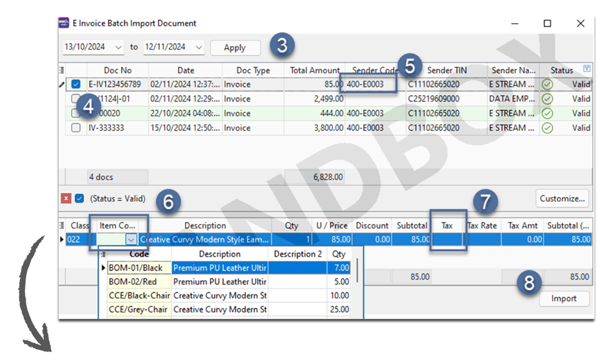Screen dimensions: 597x364
Task: Click the valid status icon for DATA EMP row
Action: (547, 99)
